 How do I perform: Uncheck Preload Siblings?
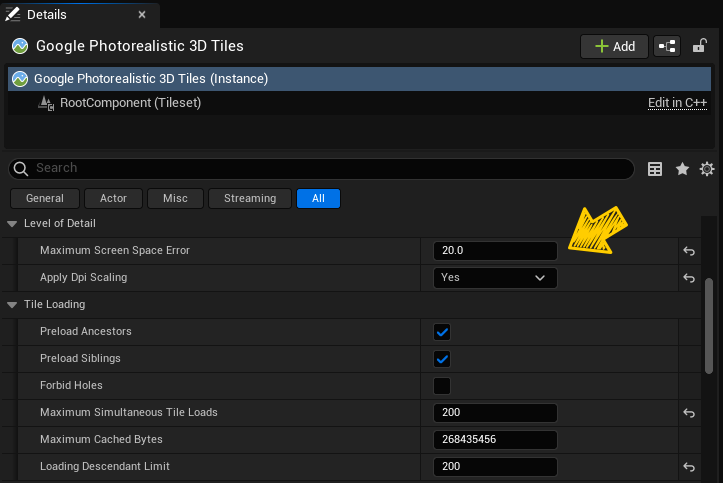442,359
